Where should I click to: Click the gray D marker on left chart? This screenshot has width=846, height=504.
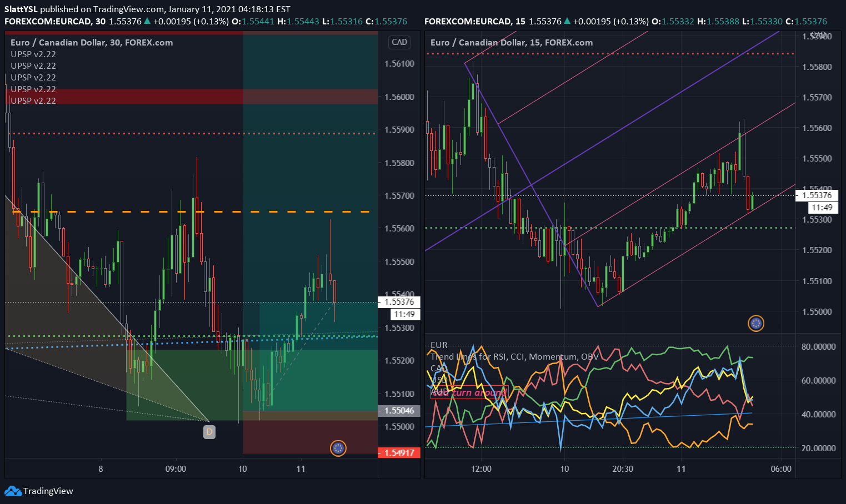[x=209, y=431]
